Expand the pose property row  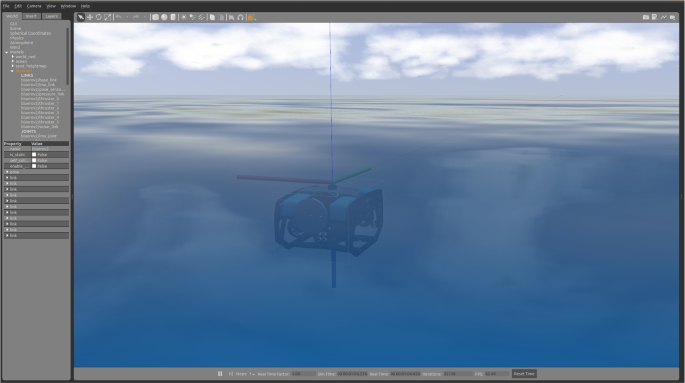point(37,172)
